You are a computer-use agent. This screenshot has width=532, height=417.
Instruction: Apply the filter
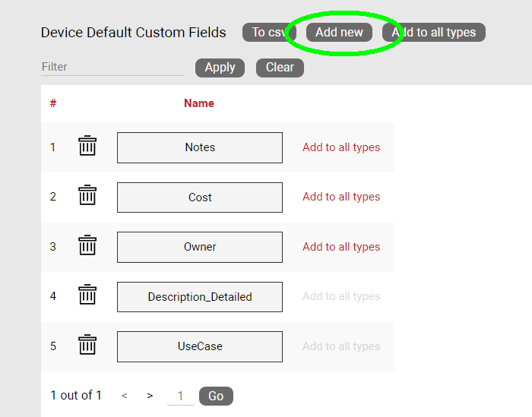[x=220, y=68]
